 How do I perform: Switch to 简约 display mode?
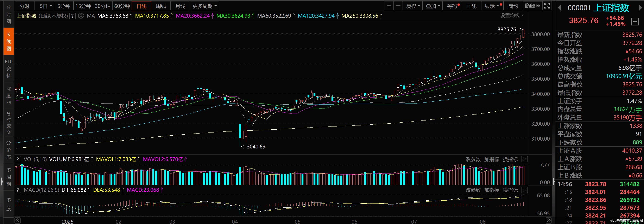pos(513,6)
